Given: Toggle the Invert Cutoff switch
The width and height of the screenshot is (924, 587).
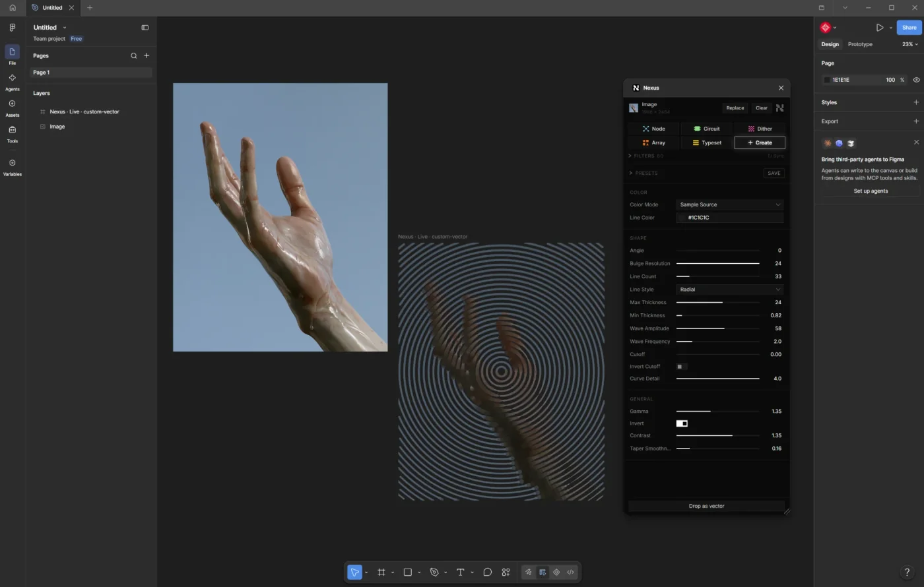Looking at the screenshot, I should (x=681, y=367).
